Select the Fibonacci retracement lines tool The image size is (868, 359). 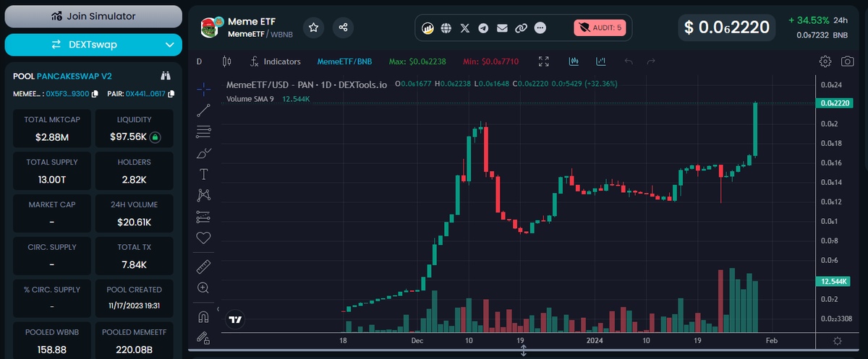(204, 131)
